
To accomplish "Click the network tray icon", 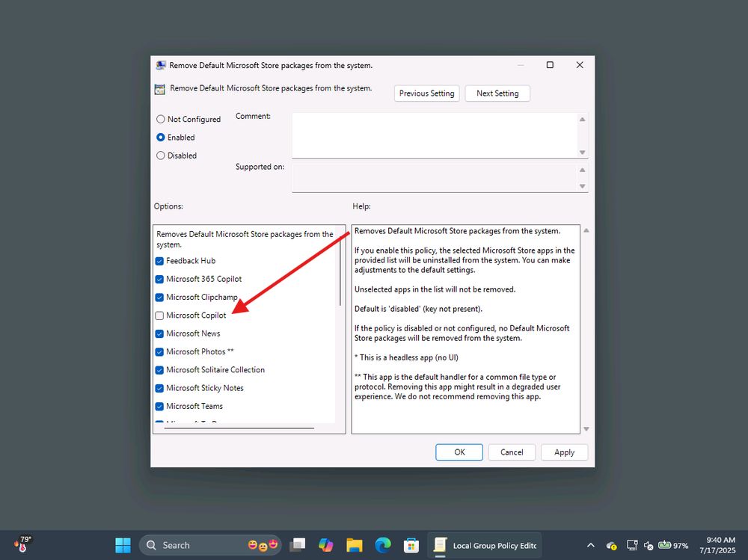I will [x=632, y=545].
